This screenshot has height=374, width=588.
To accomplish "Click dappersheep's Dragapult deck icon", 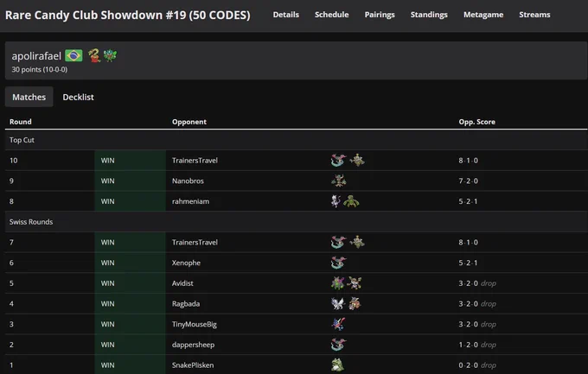I will tap(338, 345).
